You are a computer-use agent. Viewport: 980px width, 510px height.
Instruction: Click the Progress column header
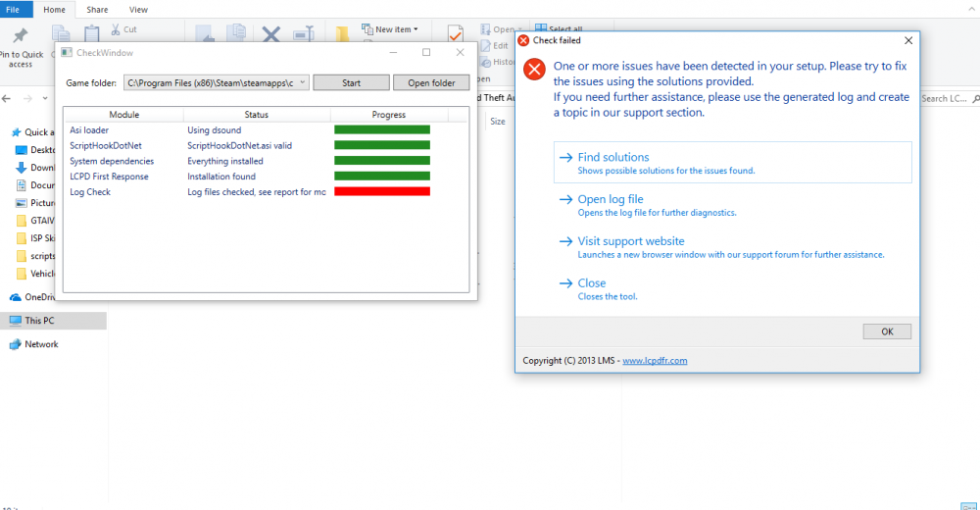tap(389, 115)
